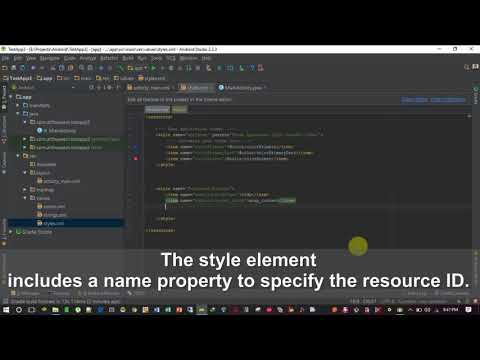480x360 pixels.
Task: Click the editor vertical scrollbar
Action: pos(469,182)
